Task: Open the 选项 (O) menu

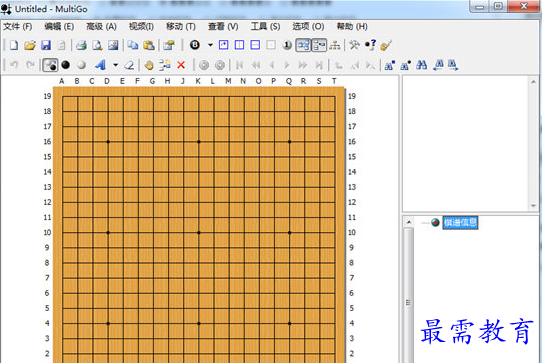Action: [x=308, y=27]
